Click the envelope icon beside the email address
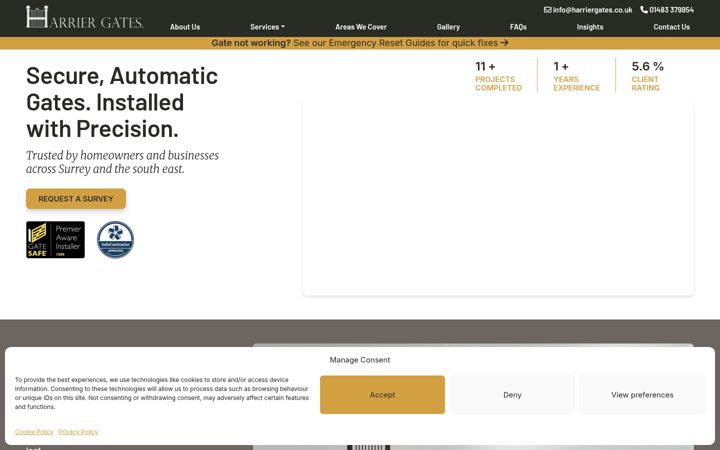Viewport: 720px width, 450px height. click(547, 10)
